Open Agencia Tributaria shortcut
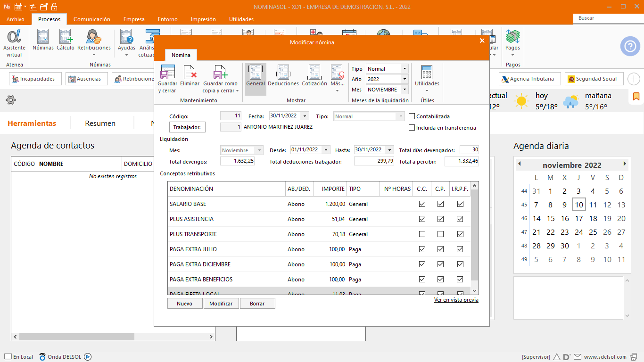 530,79
